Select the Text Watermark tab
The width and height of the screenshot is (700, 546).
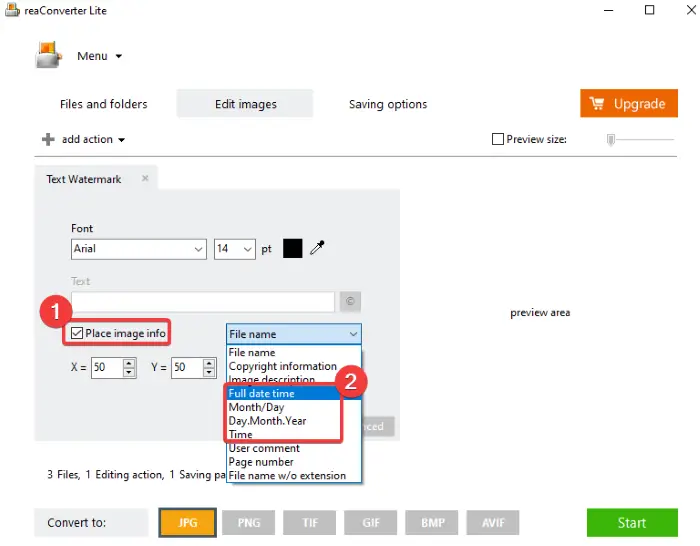tap(84, 179)
